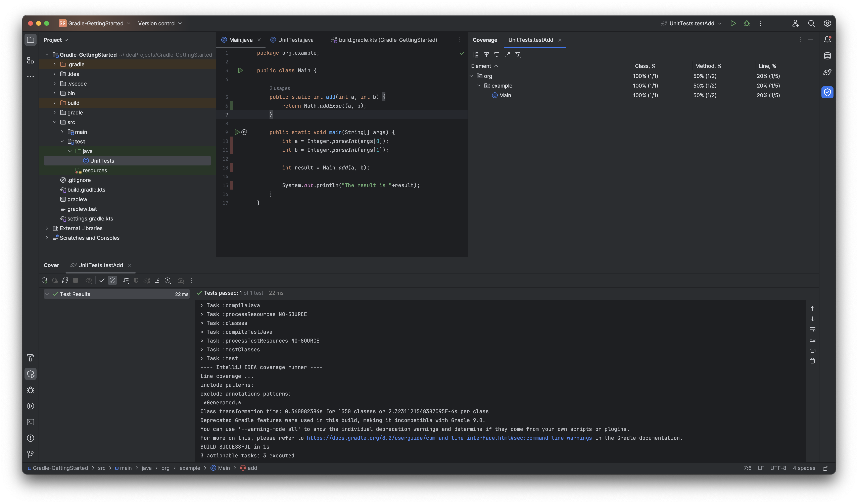Toggle Show Ignored tests button

click(112, 281)
